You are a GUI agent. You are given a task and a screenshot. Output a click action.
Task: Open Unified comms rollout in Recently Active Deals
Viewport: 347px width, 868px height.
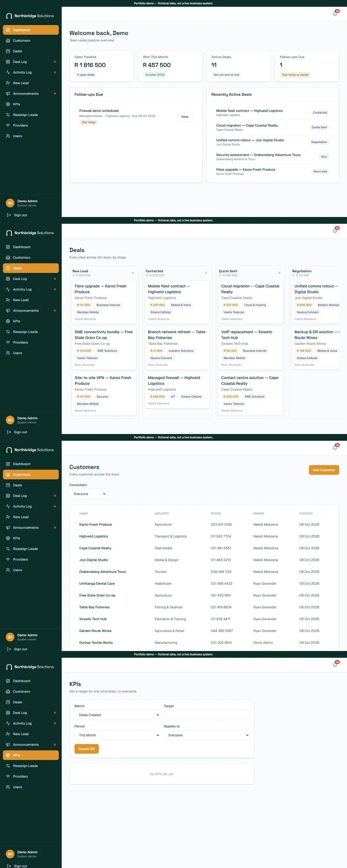(273, 142)
